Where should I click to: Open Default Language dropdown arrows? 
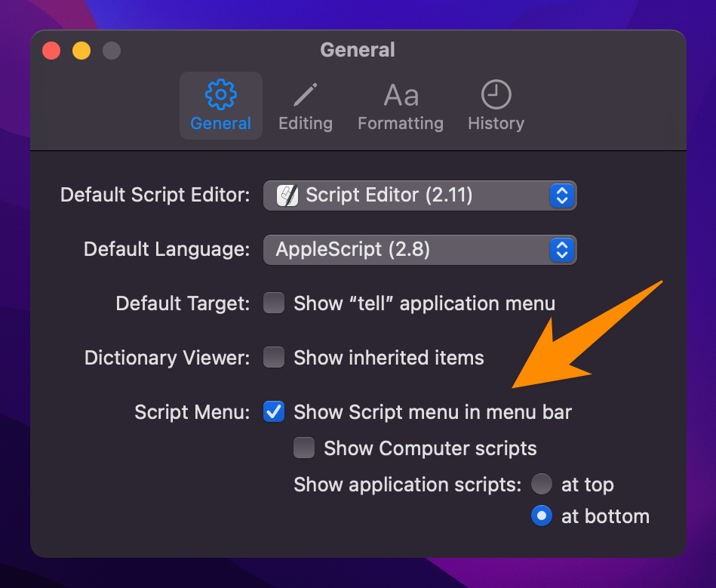tap(562, 250)
